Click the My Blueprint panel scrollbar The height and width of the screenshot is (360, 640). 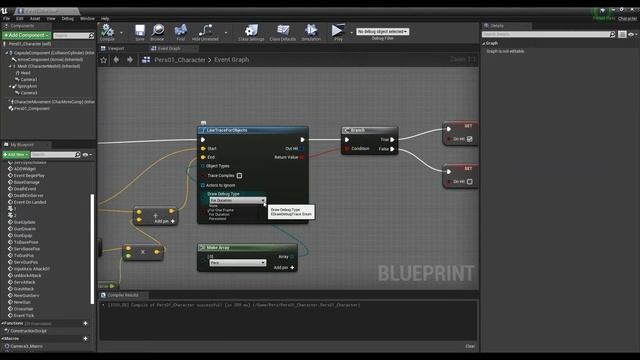92,249
